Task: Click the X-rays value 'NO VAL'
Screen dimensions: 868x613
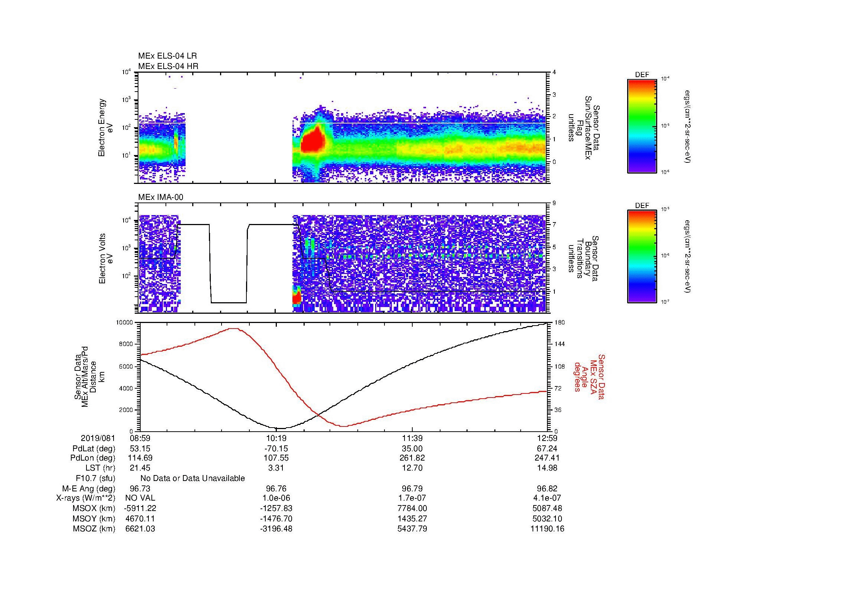Action: tap(140, 498)
